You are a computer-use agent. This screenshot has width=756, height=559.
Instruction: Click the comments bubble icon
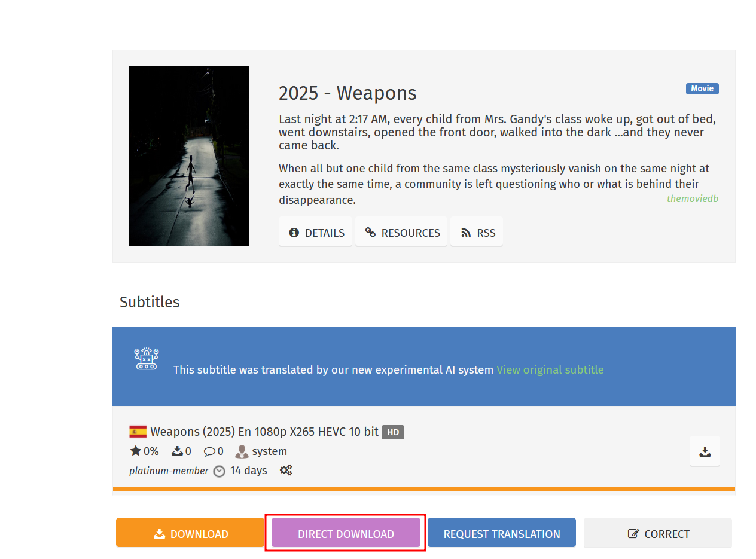point(209,451)
